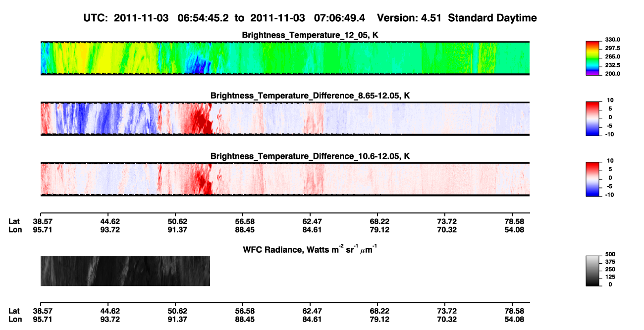
Task: Click the 297.5 colorbar label
Action: 613,48
